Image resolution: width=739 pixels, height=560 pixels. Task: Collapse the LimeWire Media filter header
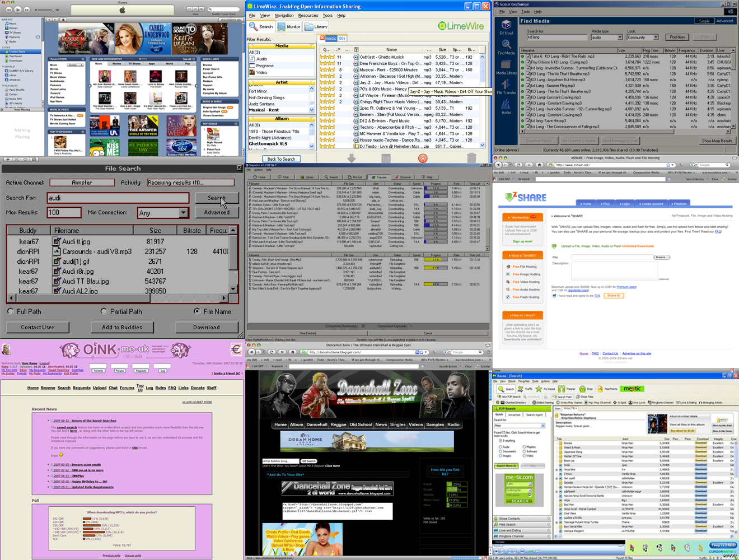pyautogui.click(x=282, y=46)
